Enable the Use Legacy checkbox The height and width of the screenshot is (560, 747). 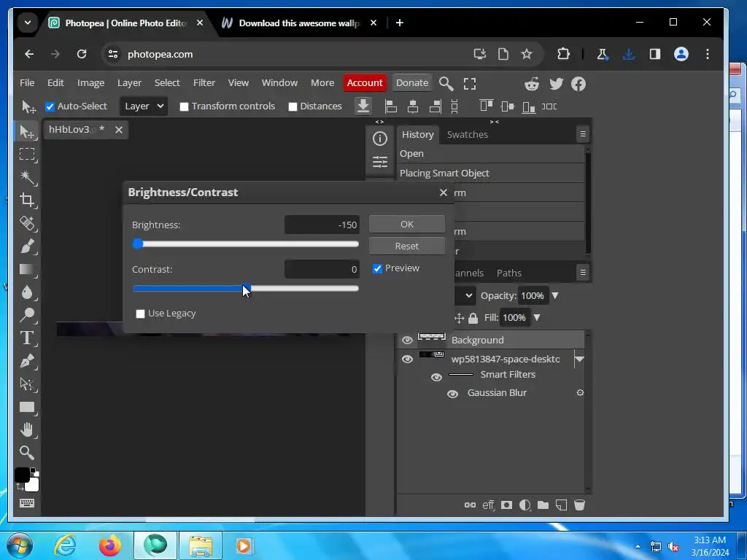point(140,314)
